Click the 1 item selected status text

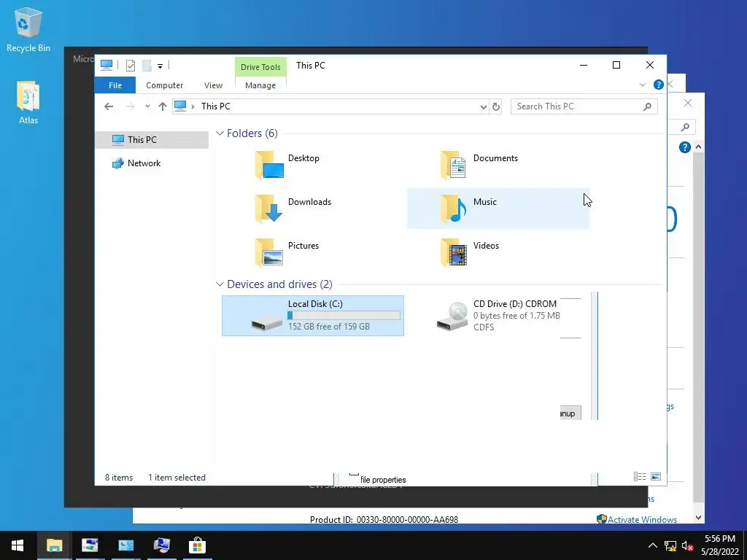coord(177,478)
